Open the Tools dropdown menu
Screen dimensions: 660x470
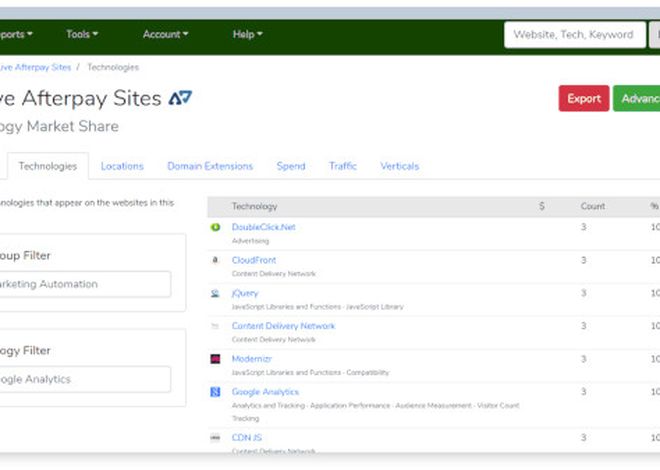(x=82, y=34)
